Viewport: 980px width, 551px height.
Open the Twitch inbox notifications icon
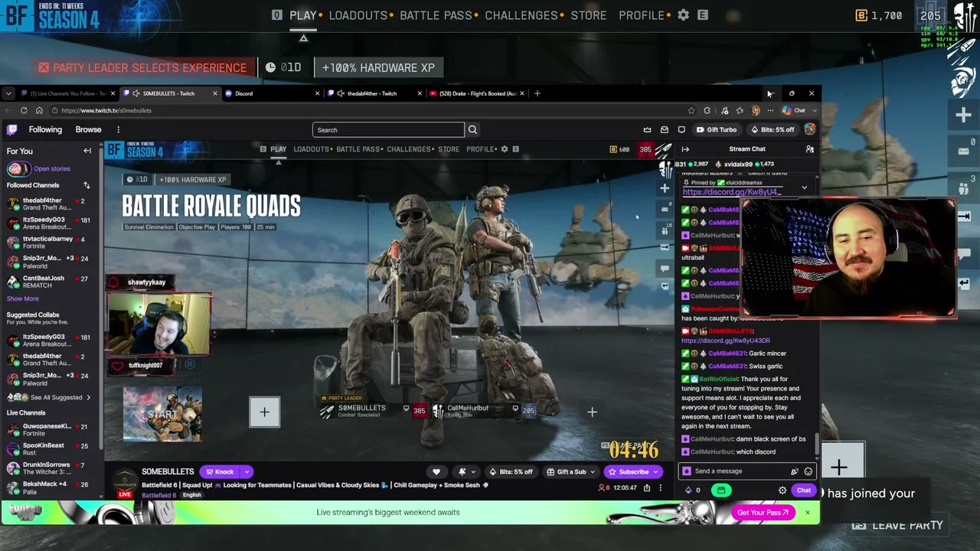click(x=664, y=130)
